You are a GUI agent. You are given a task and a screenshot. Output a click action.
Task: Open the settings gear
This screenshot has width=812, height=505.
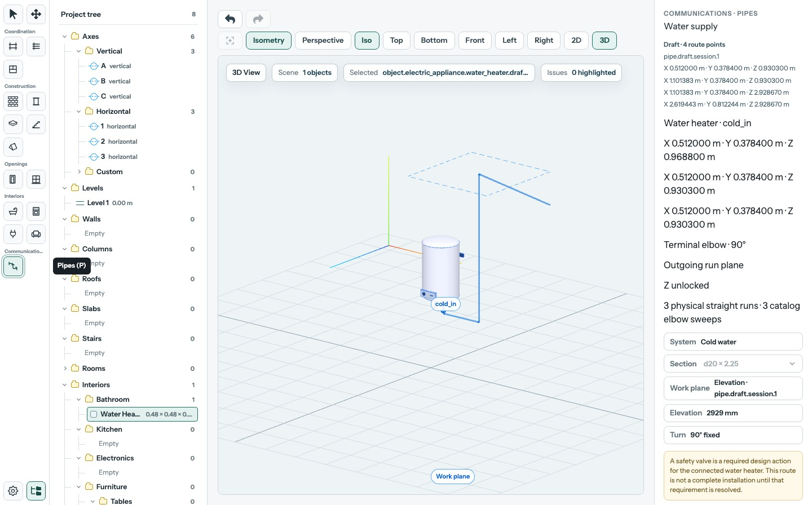13,491
